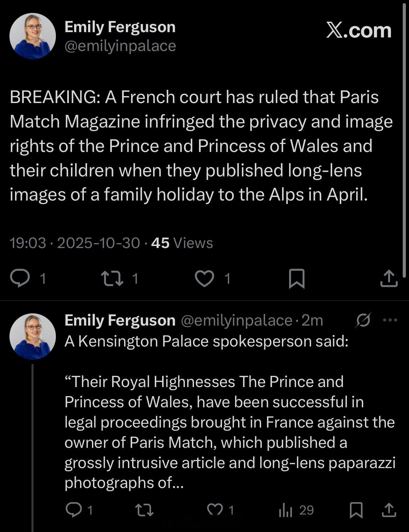The image size is (409, 532).
Task: Share the main post
Action: coord(389,278)
